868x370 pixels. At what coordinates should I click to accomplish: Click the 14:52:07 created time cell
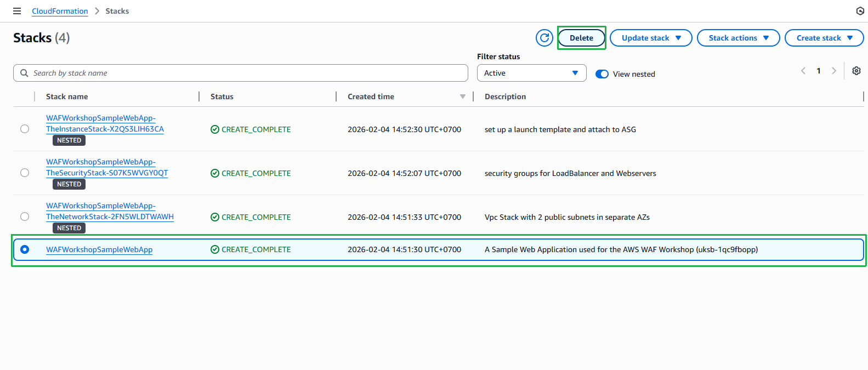404,173
